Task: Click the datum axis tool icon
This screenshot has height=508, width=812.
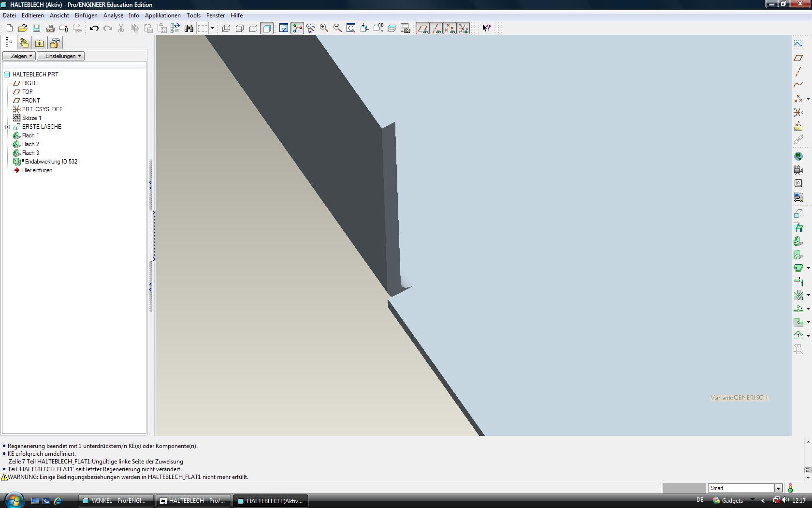Action: [798, 72]
